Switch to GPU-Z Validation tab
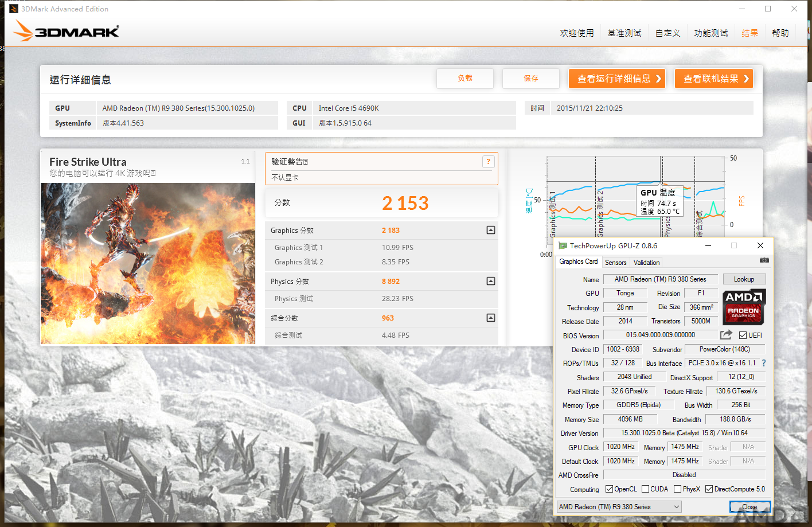Viewport: 812px width, 527px height. click(x=646, y=263)
